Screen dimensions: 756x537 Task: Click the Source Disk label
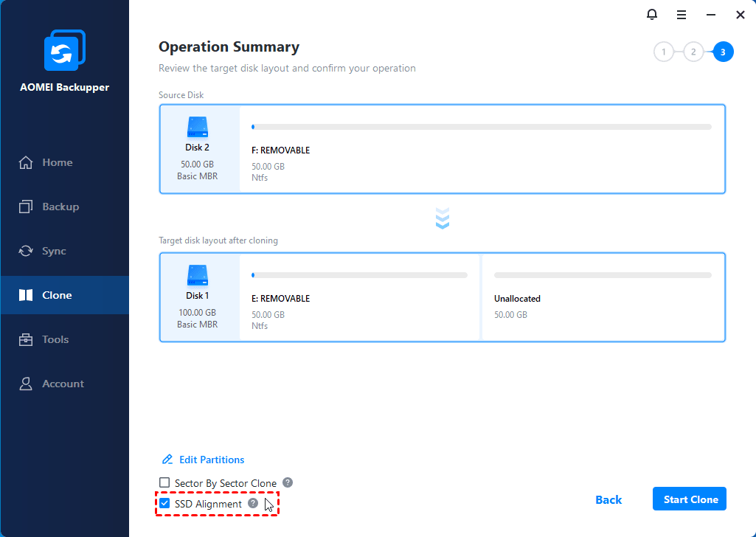[x=181, y=95]
